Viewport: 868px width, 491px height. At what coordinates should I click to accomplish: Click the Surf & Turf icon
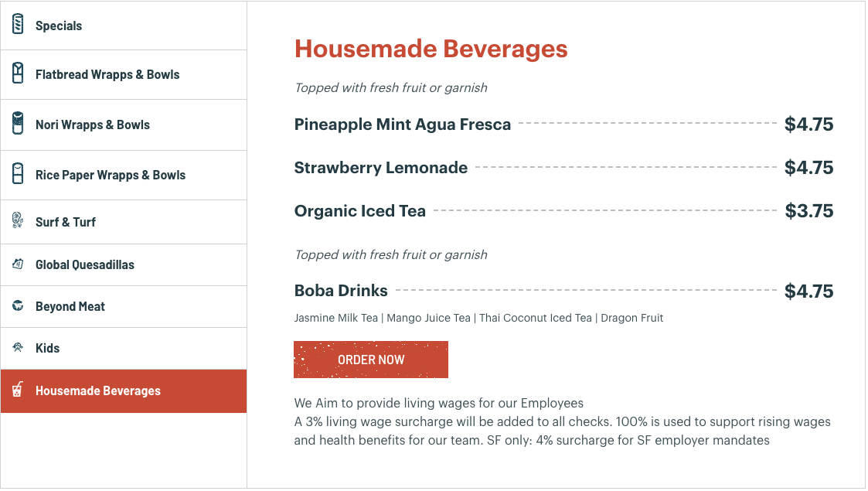(x=18, y=221)
